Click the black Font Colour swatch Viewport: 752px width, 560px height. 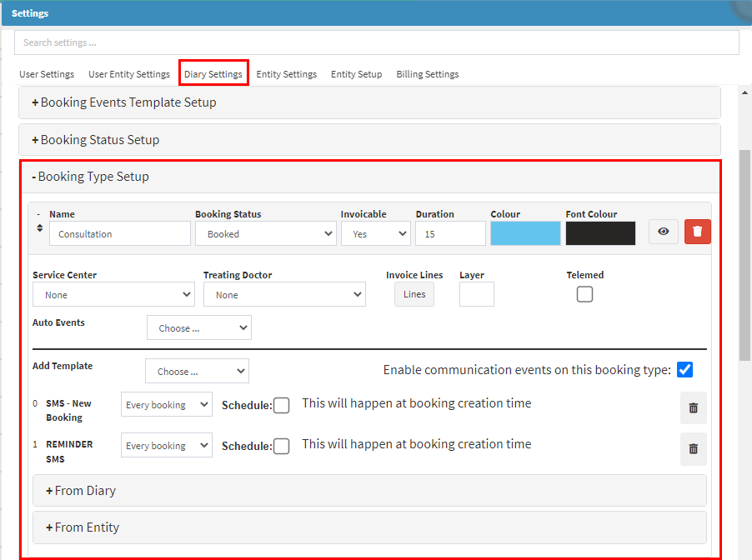[x=600, y=233]
